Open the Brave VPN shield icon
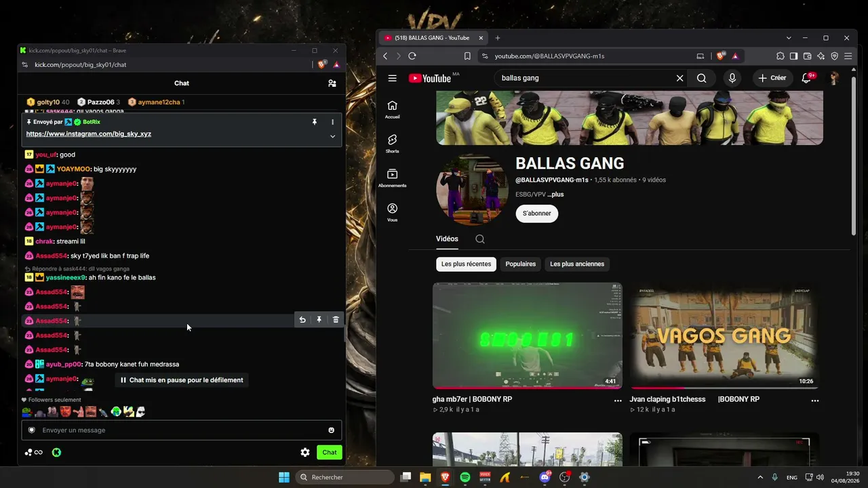 [x=834, y=56]
